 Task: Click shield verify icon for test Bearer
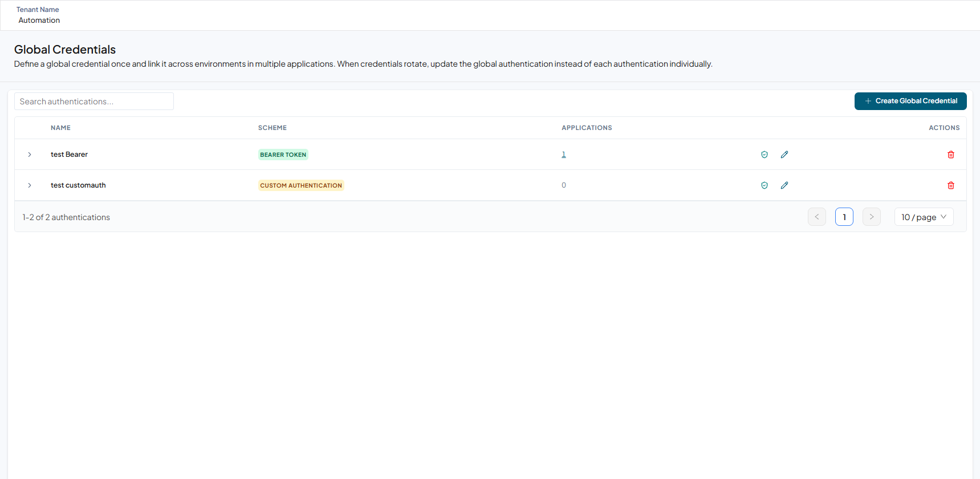click(x=765, y=155)
